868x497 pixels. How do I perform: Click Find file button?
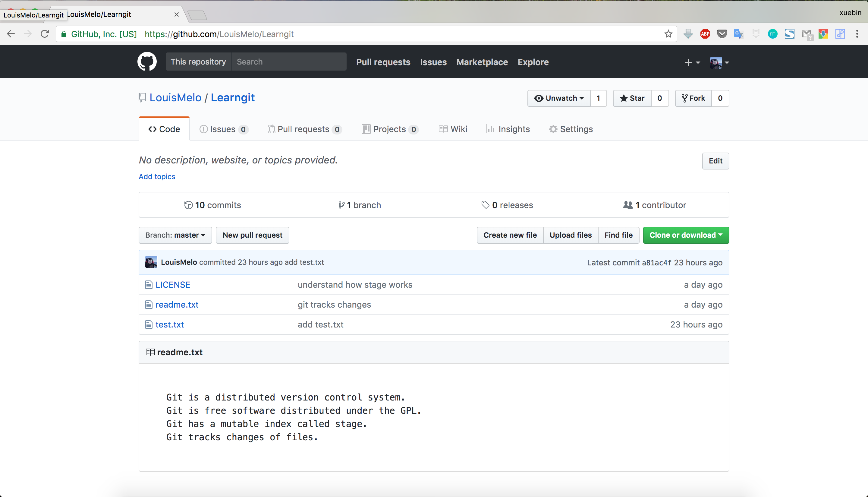(618, 235)
